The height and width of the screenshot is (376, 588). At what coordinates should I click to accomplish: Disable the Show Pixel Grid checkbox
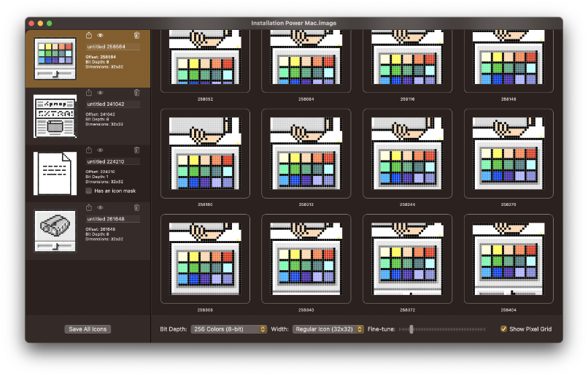(503, 329)
